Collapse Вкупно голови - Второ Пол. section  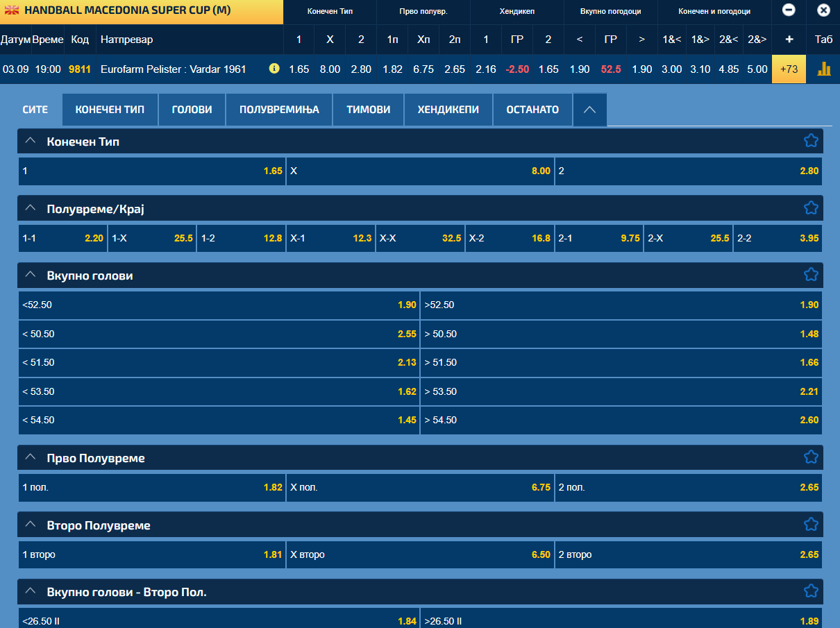(30, 591)
